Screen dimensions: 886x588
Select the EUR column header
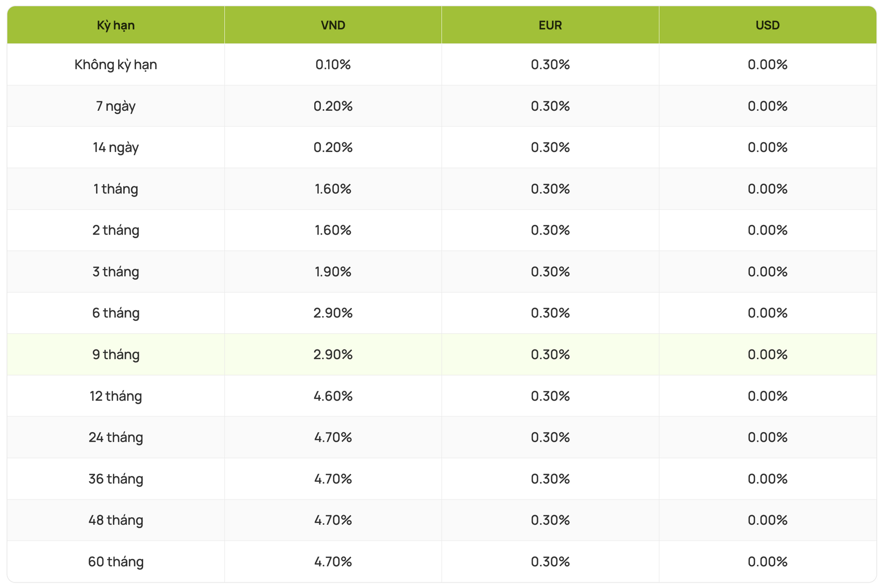(550, 25)
